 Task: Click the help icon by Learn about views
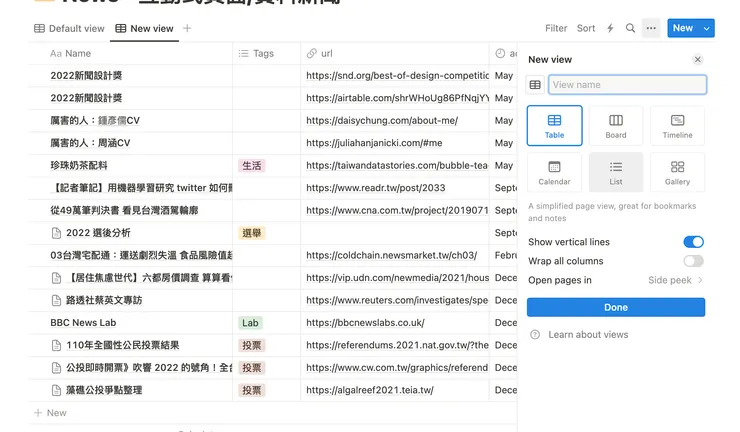click(x=535, y=335)
